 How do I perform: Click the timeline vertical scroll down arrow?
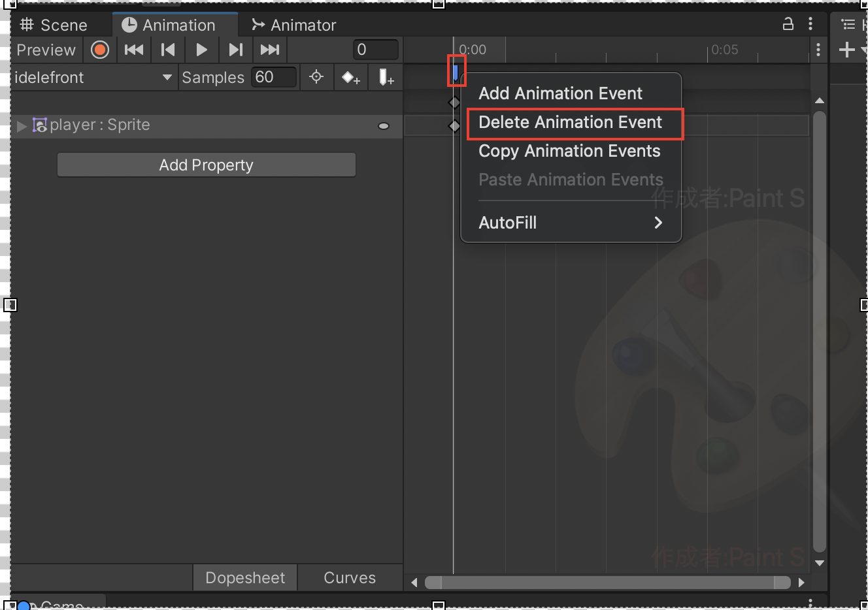click(820, 563)
